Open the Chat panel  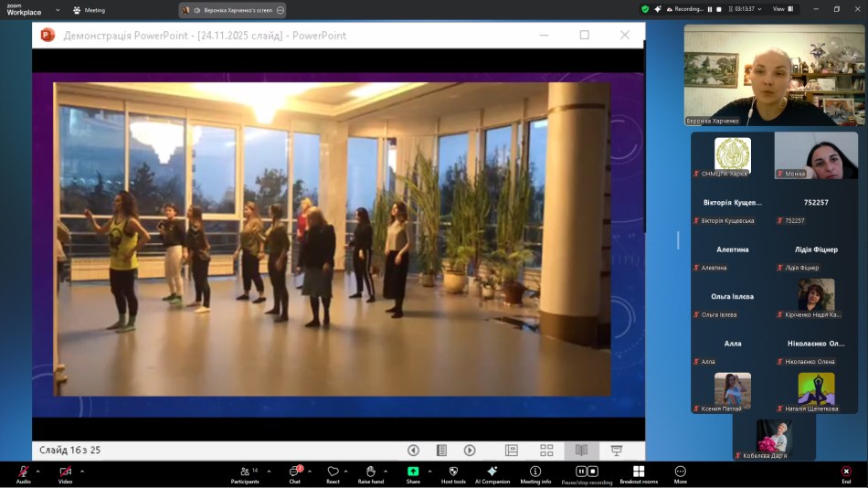294,472
